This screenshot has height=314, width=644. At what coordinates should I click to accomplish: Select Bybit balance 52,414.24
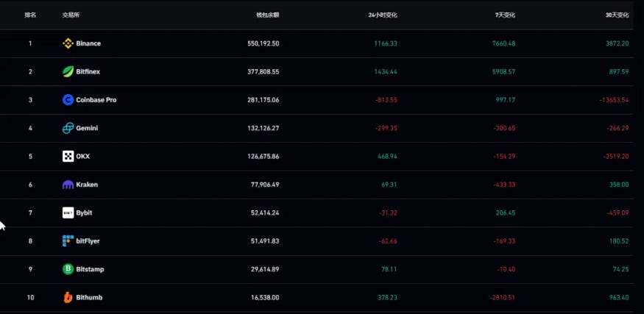[x=265, y=213]
